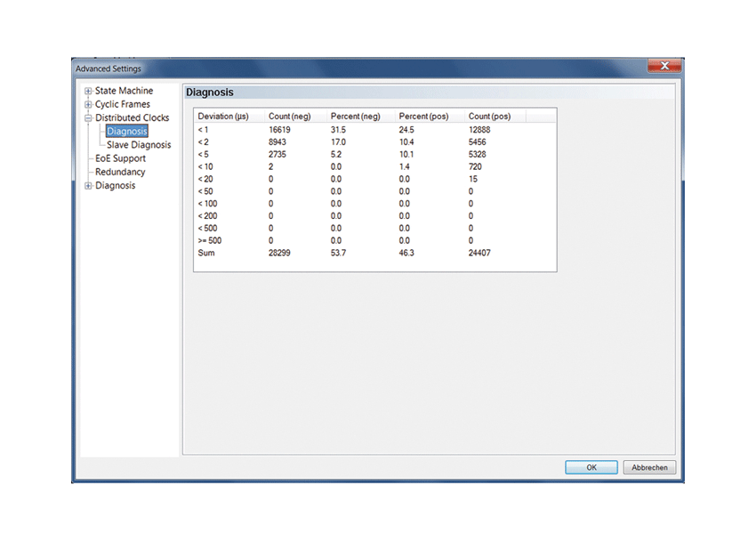Select Distributed Clocks in the tree
Image resolution: width=756 pixels, height=541 pixels.
click(133, 117)
